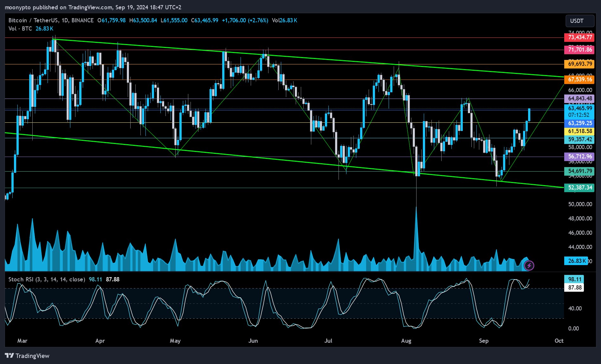The width and height of the screenshot is (601, 364).
Task: Click the open price O61,759.98 value
Action: coord(112,20)
